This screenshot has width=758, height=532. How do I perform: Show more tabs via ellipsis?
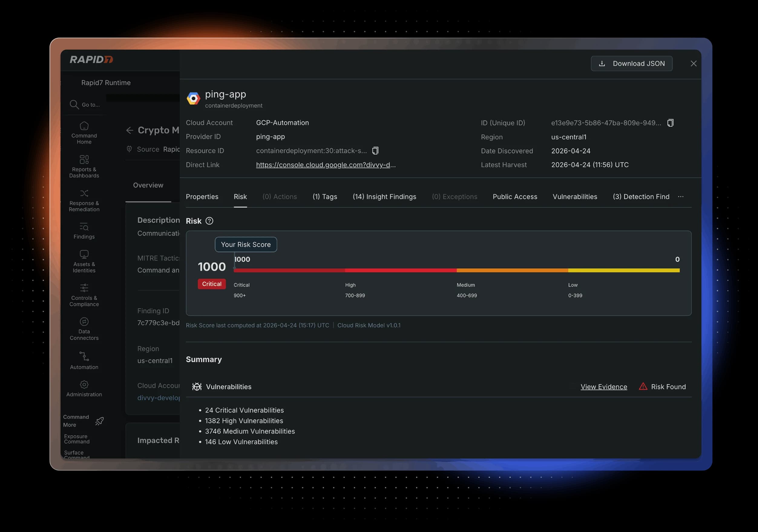click(x=681, y=197)
